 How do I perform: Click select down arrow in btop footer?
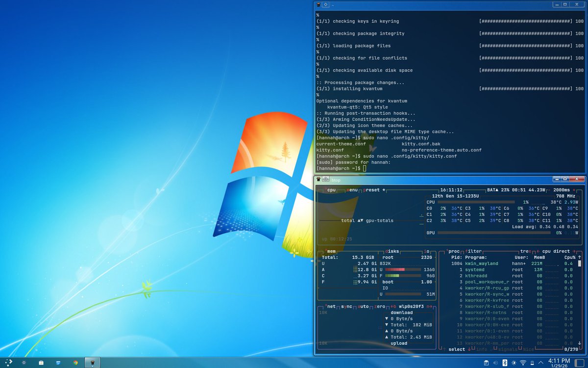tap(469, 349)
